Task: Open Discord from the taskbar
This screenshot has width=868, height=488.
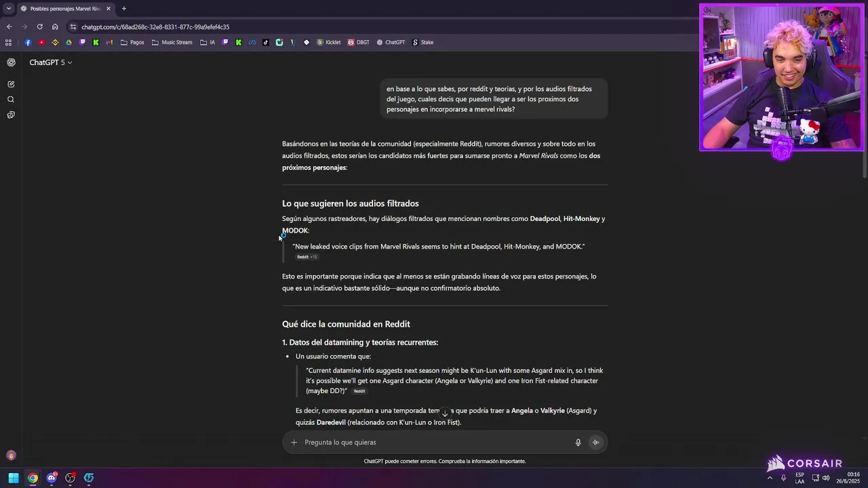Action: coord(52,478)
